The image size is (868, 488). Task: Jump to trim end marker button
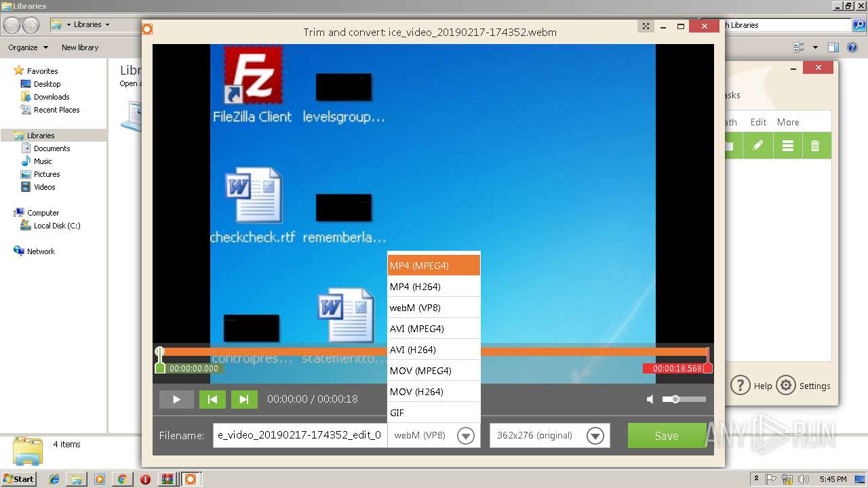coord(244,399)
